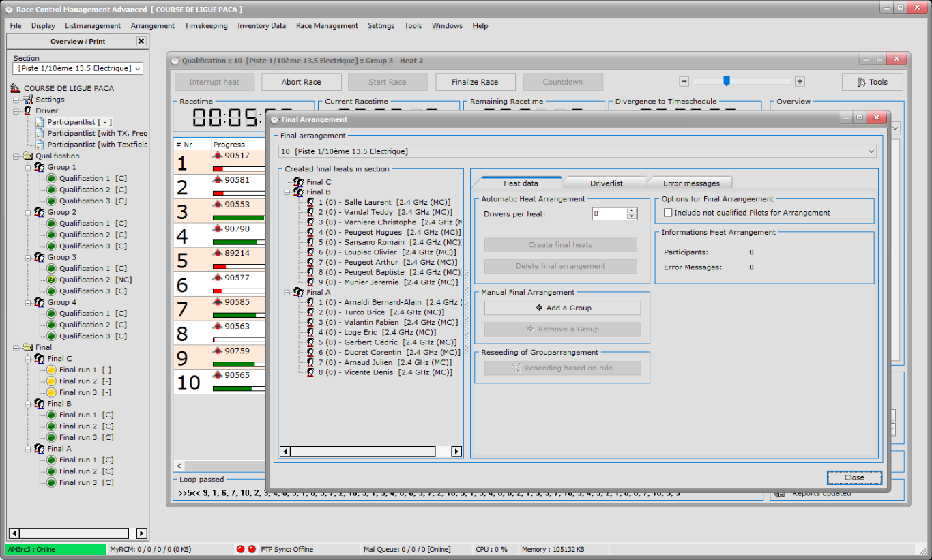The width and height of the screenshot is (932, 560).
Task: Click the COURSE DE LIGUE PACA root icon
Action: (15, 87)
